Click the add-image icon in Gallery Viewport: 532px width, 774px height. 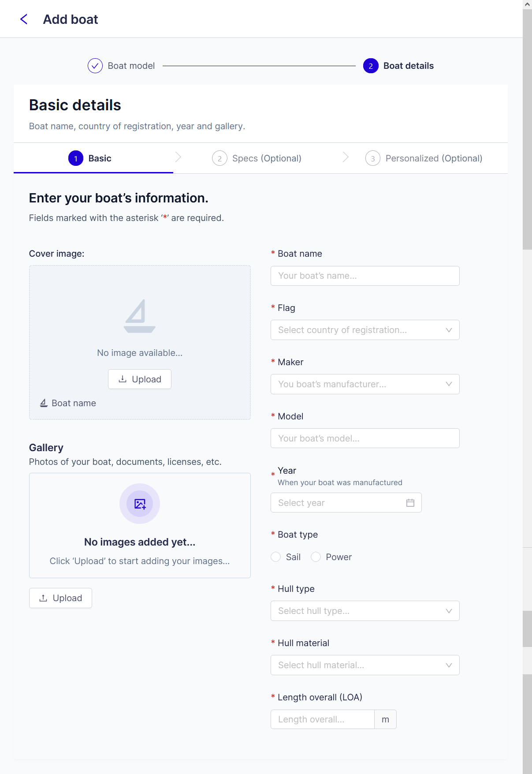140,504
